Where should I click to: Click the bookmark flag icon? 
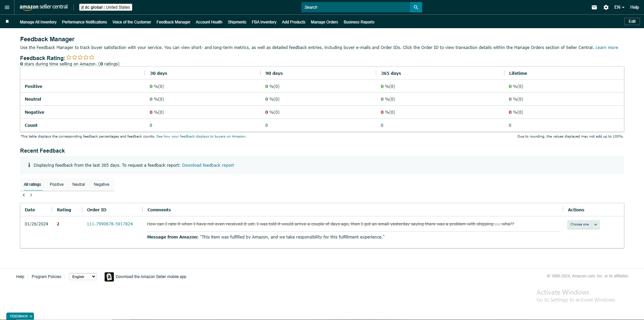[7, 21]
